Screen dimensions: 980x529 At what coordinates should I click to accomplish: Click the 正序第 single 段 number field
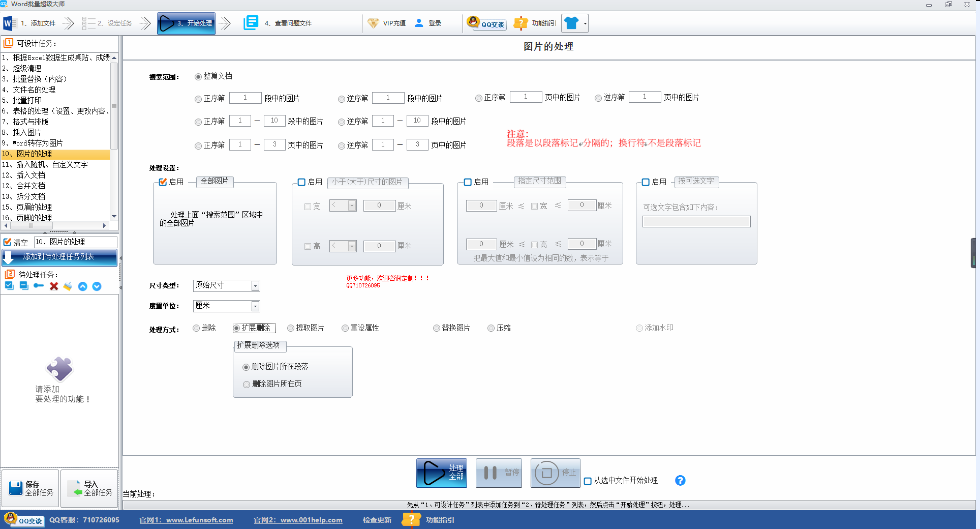[x=246, y=98]
